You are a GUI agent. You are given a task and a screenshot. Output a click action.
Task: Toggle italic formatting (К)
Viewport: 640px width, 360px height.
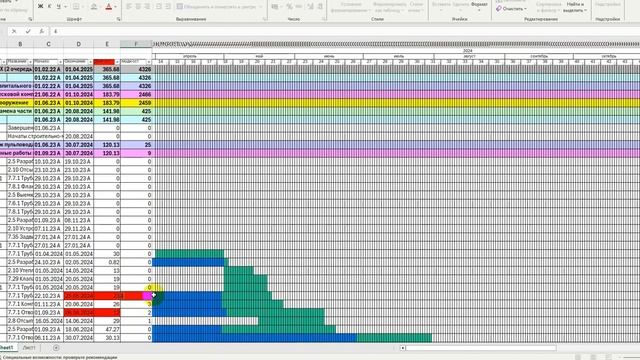point(49,7)
